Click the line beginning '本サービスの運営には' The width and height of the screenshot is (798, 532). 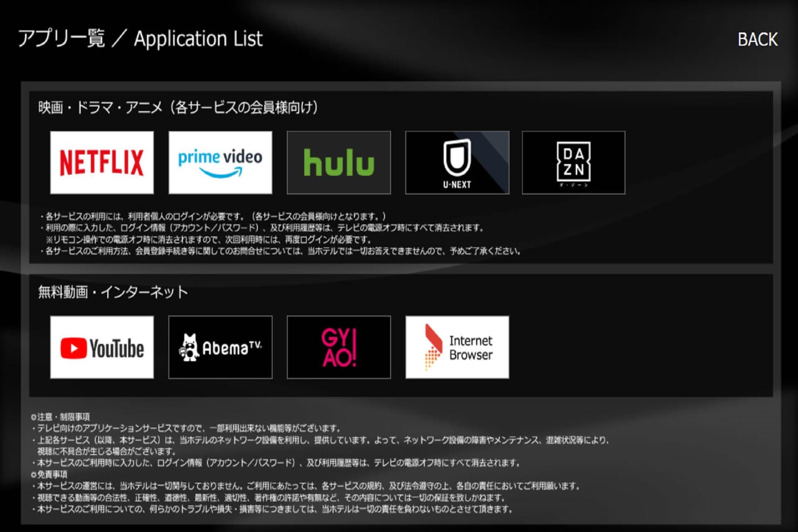pos(306,486)
